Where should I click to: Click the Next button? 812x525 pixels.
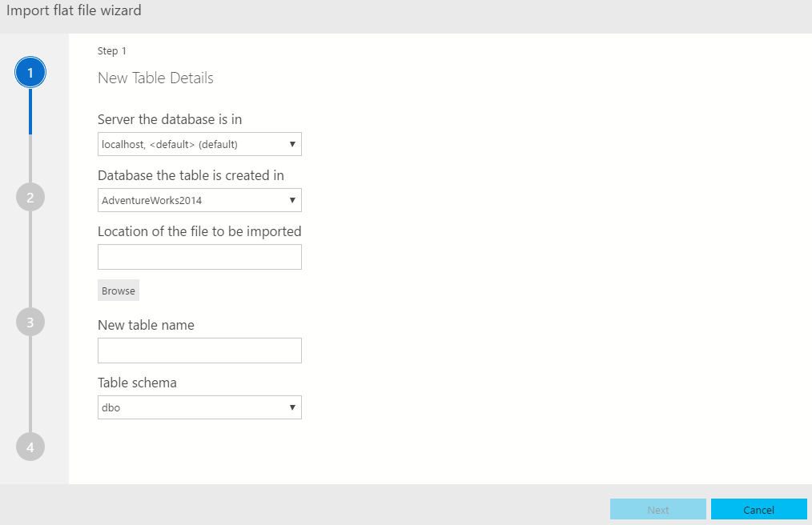click(x=657, y=510)
